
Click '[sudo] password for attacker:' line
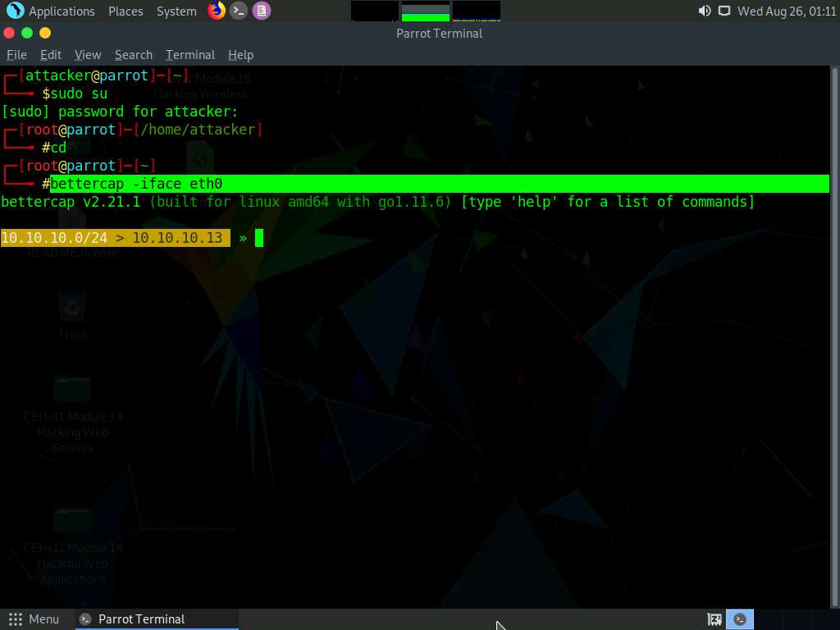(120, 112)
